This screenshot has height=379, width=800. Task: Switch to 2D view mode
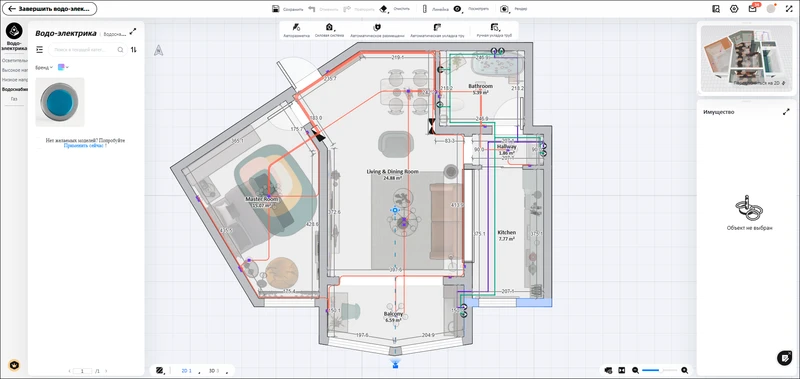click(187, 371)
